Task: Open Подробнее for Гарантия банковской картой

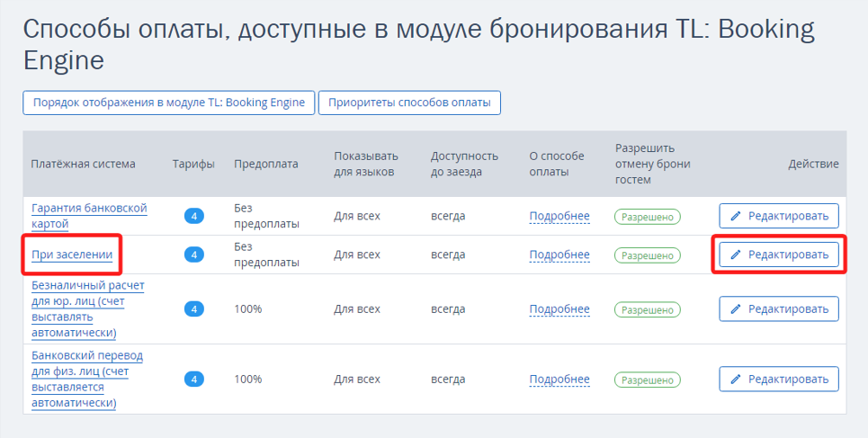Action: click(559, 216)
